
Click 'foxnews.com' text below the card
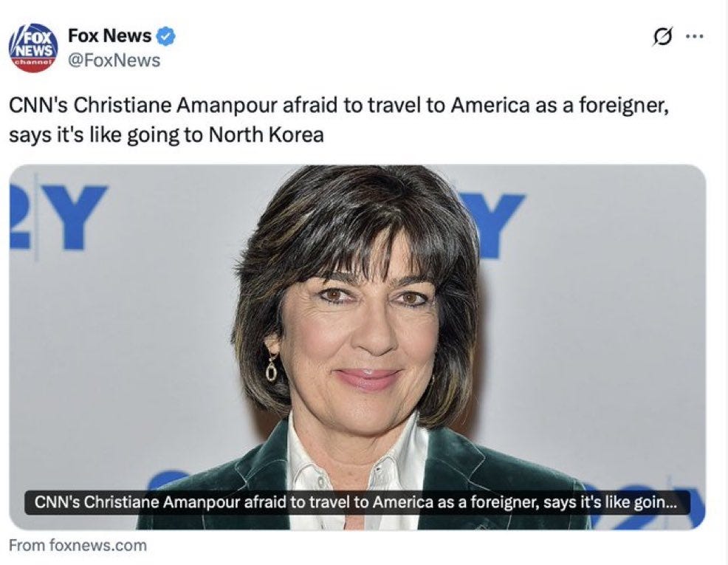pos(98,545)
